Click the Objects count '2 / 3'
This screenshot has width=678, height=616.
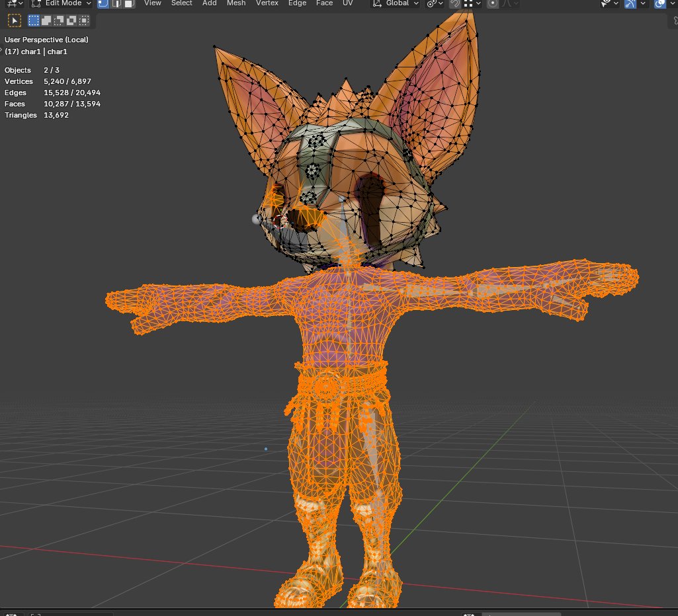pos(51,70)
